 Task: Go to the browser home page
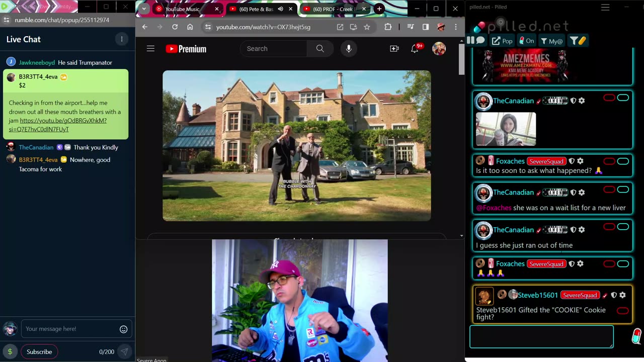point(190,27)
